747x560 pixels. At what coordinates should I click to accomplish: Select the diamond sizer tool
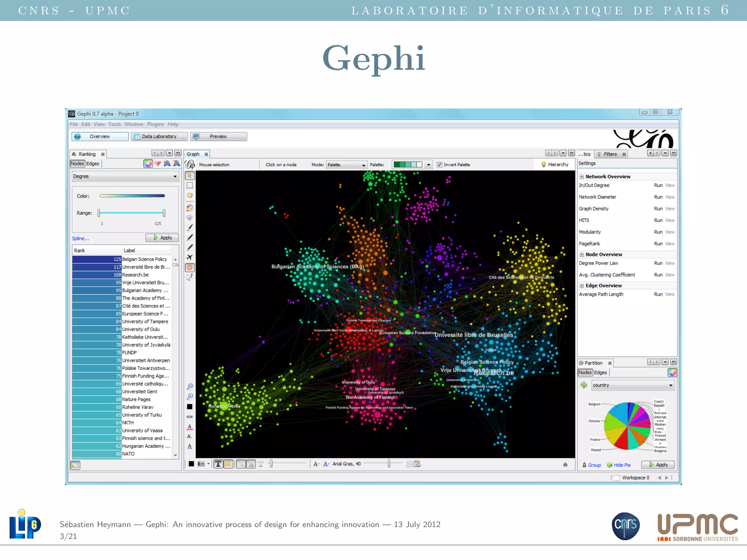(190, 218)
